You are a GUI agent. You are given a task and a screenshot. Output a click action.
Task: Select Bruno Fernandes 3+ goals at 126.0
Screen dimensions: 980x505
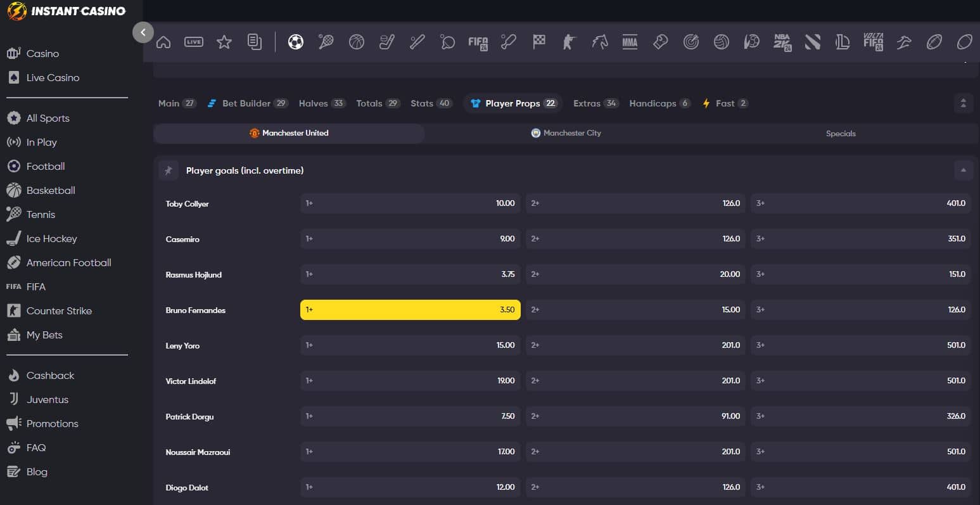[861, 310]
